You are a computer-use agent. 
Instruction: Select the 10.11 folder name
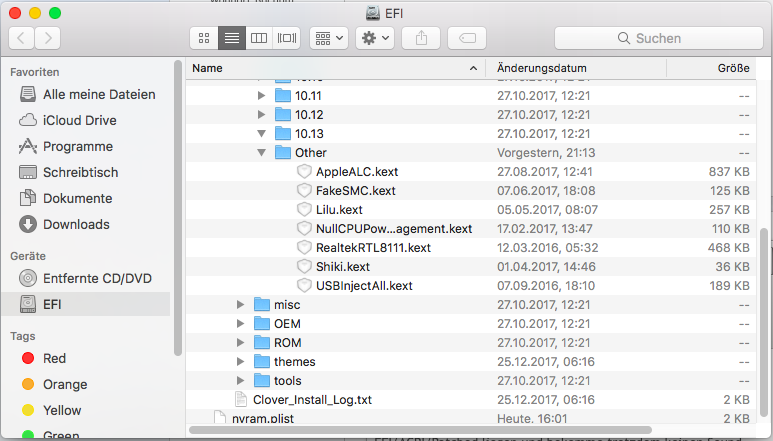[308, 96]
